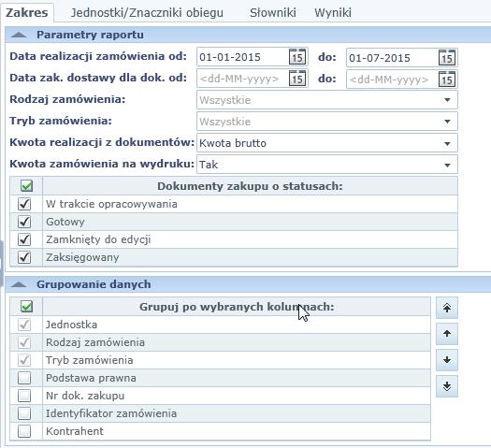This screenshot has width=491, height=448.
Task: Move selected column to bottom
Action: tap(447, 386)
